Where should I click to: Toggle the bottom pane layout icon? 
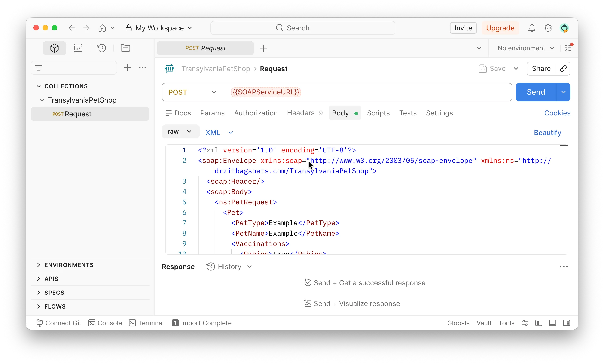point(552,323)
